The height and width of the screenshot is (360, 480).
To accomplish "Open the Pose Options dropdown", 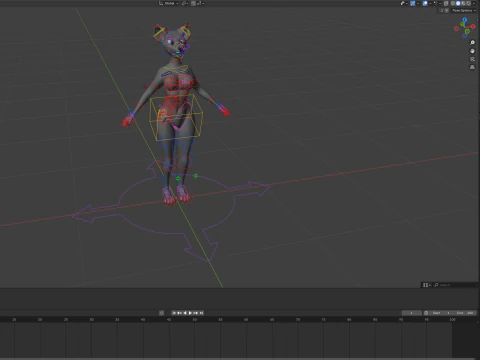I will 464,10.
